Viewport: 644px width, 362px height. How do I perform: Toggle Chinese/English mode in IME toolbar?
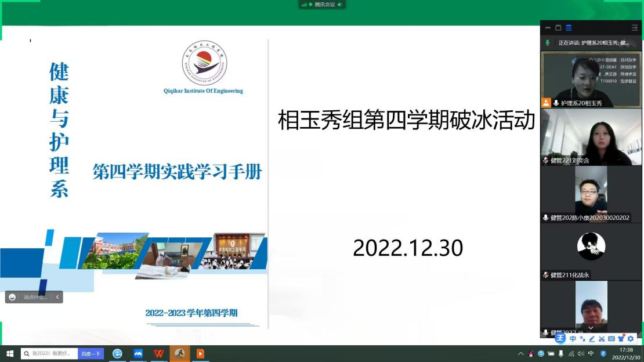pos(573,339)
